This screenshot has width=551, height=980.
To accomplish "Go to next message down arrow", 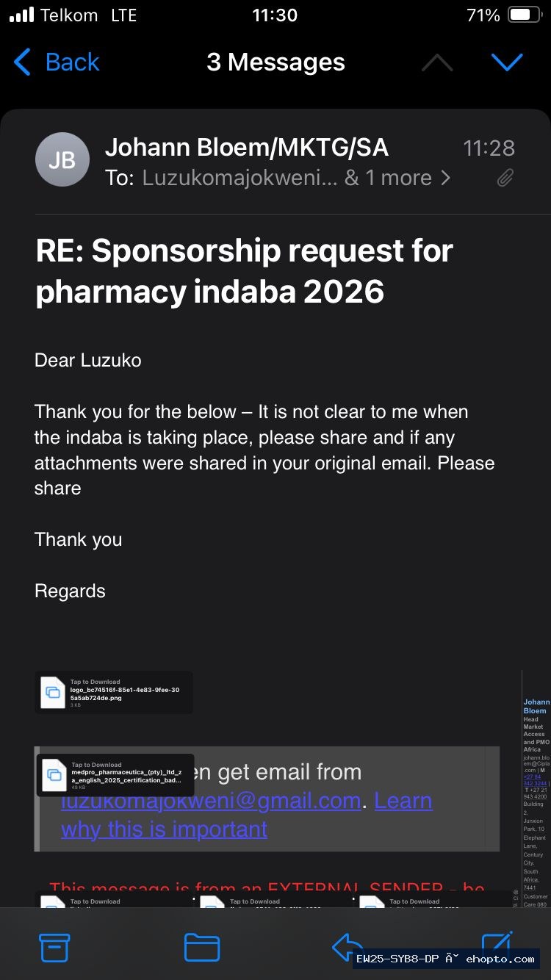I will pos(507,63).
